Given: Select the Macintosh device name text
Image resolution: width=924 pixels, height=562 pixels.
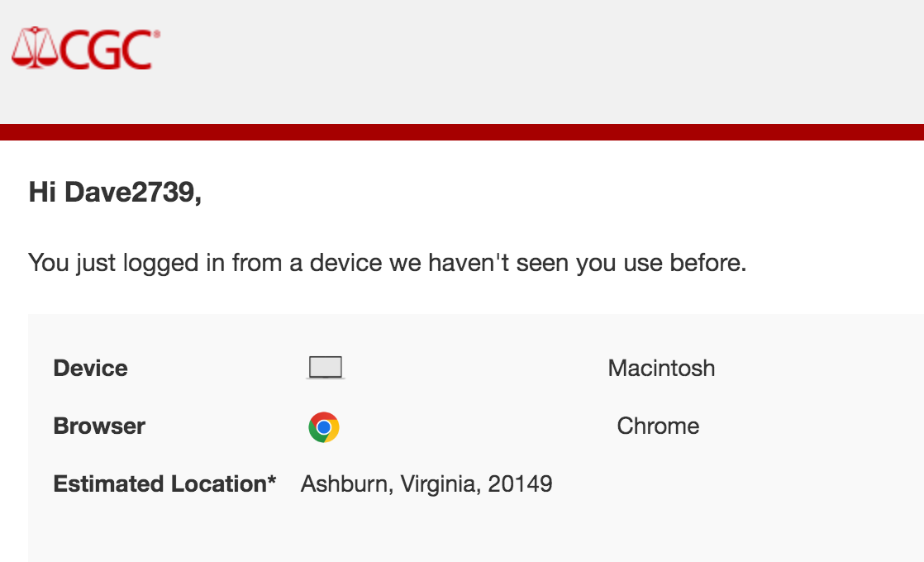Looking at the screenshot, I should coord(661,368).
